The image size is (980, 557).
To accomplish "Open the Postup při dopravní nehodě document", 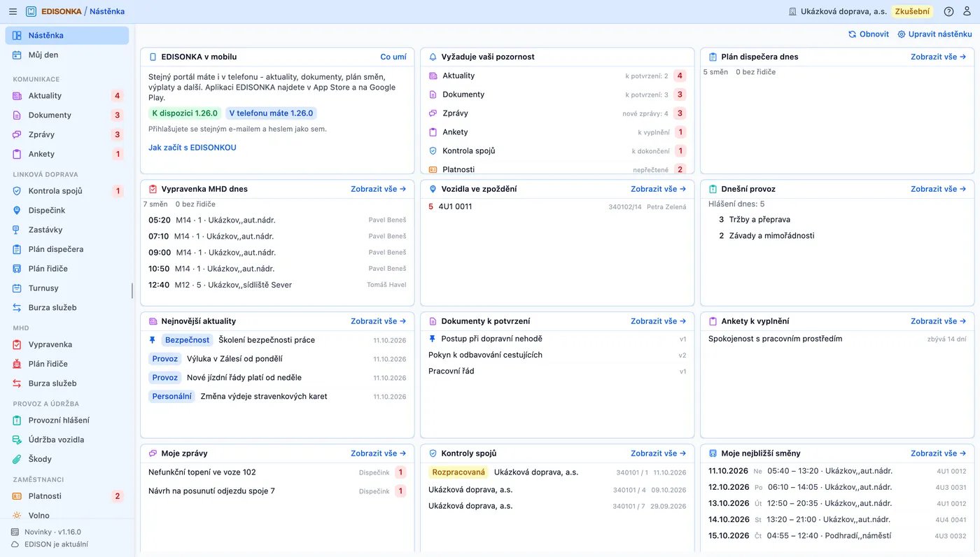I will [557, 339].
